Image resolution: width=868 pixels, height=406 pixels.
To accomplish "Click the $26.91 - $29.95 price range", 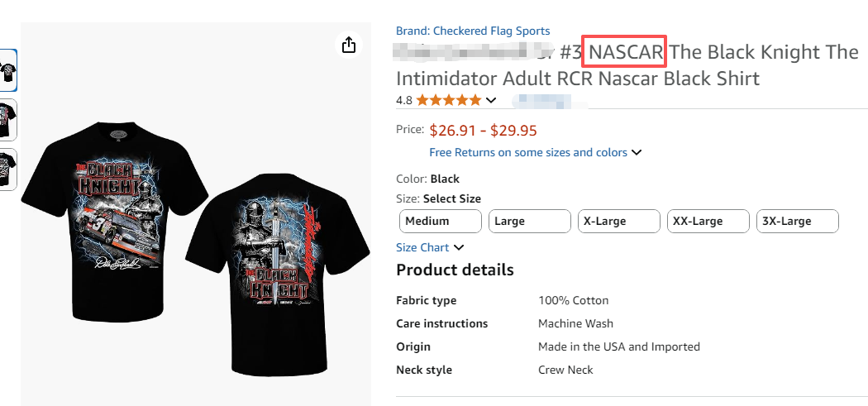I will (484, 130).
